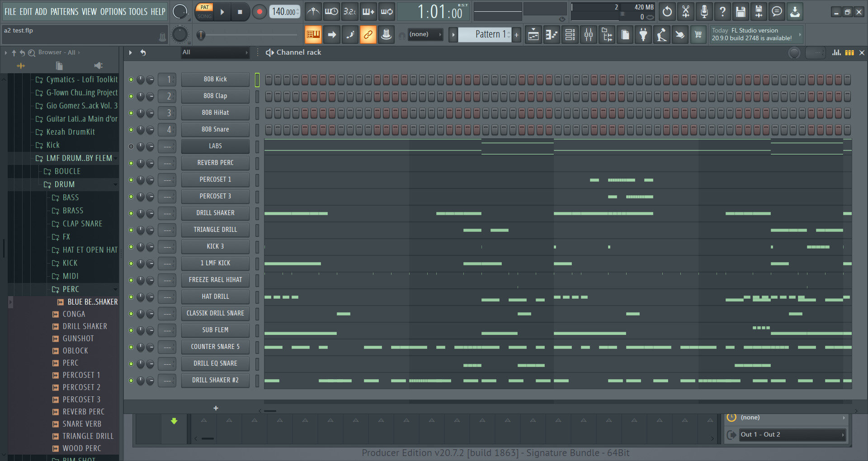Open the OPTIONS menu
This screenshot has height=461, width=868.
pos(113,12)
